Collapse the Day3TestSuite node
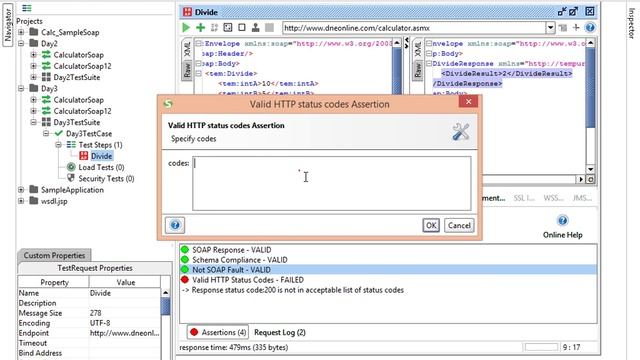Viewport: 640px width, 360px height. (x=33, y=122)
